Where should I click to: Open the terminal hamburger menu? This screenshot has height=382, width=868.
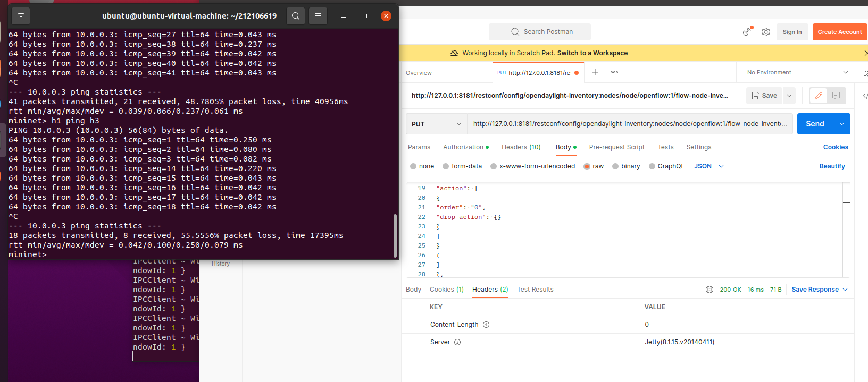coord(318,16)
